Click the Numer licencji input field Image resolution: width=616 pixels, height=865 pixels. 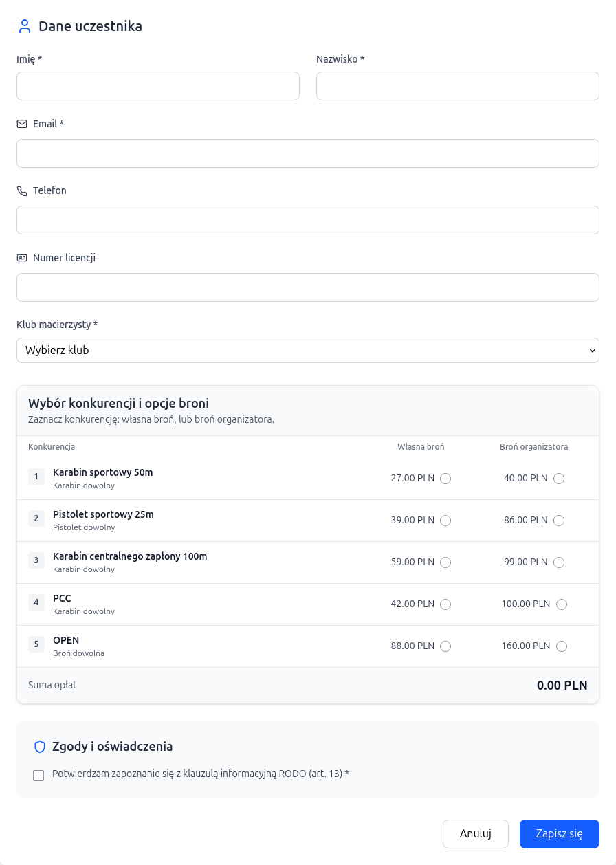coord(308,287)
